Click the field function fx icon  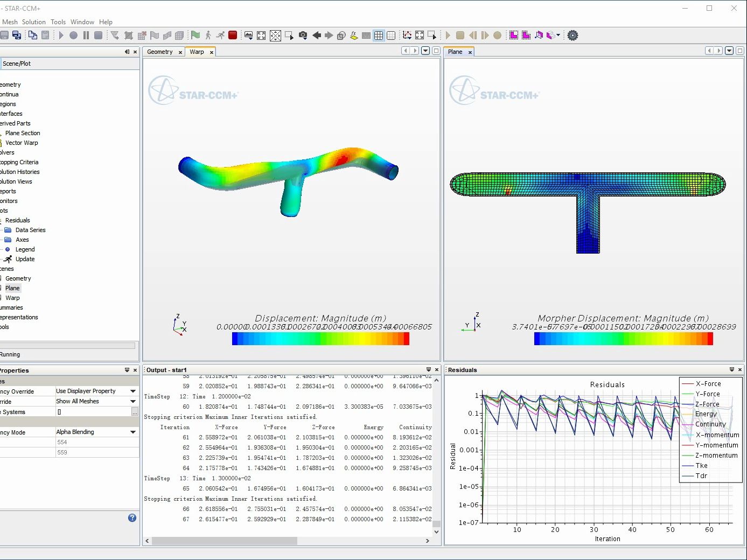pyautogui.click(x=354, y=36)
